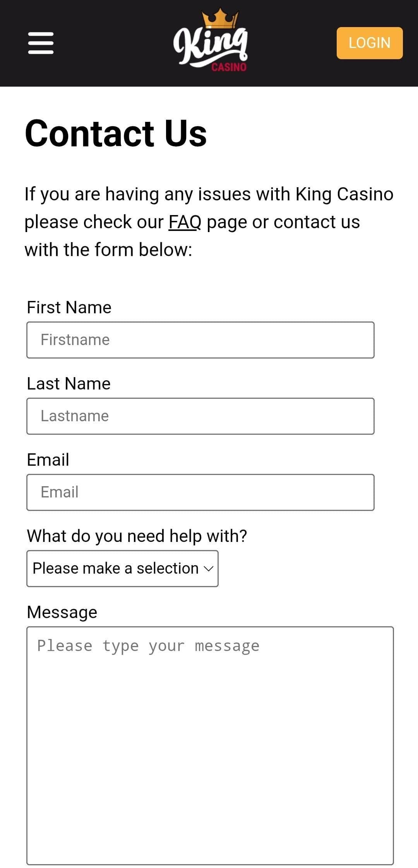Click the 'Email' field label
The image size is (418, 868).
coord(48,460)
